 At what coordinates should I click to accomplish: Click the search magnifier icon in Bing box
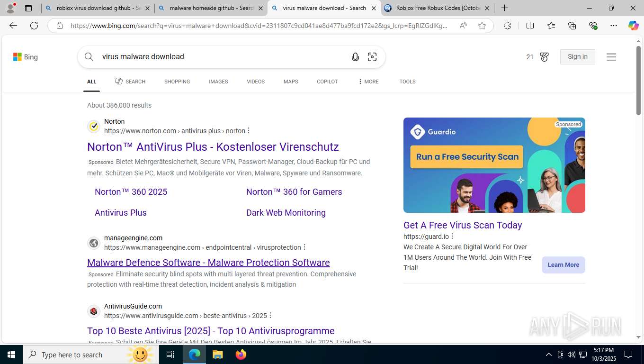click(89, 57)
